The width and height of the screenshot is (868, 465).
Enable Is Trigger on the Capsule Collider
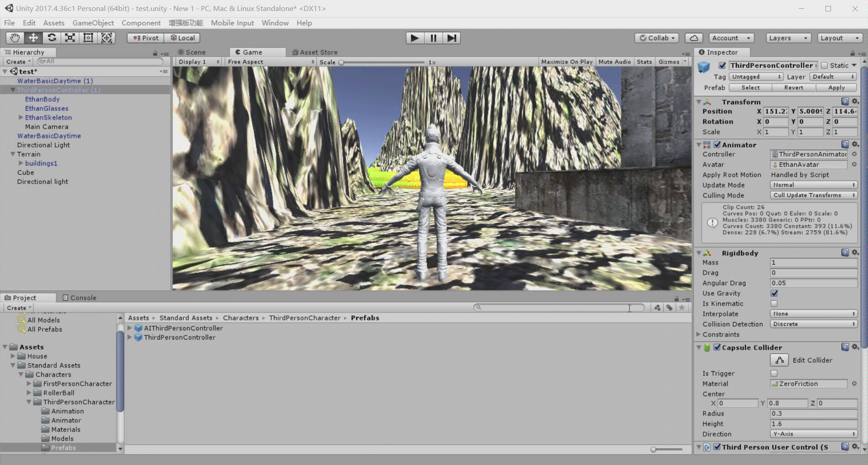coord(773,373)
